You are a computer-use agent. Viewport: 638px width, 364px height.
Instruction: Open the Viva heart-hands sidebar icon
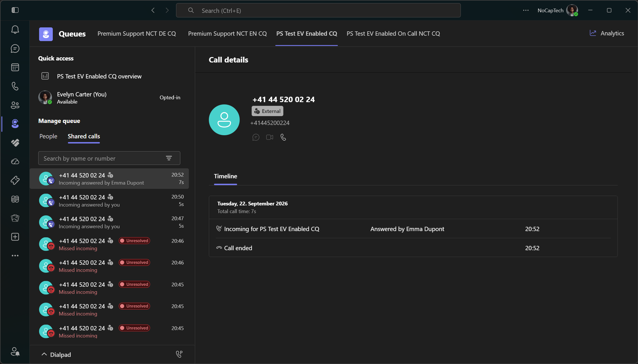15,143
